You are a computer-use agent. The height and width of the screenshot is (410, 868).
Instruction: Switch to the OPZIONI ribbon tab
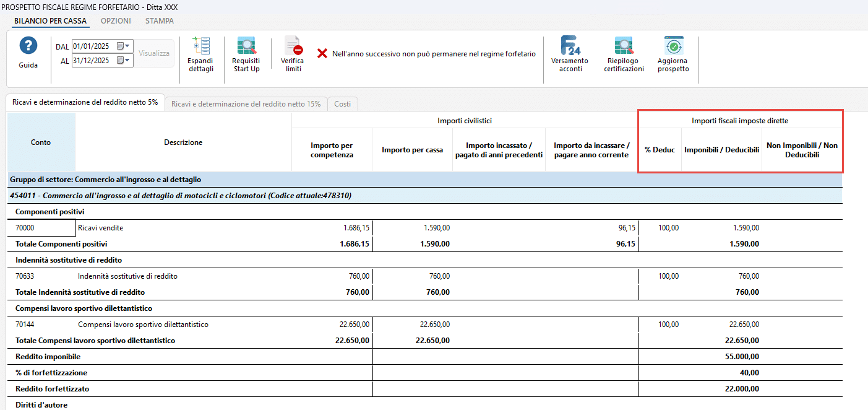(x=116, y=20)
